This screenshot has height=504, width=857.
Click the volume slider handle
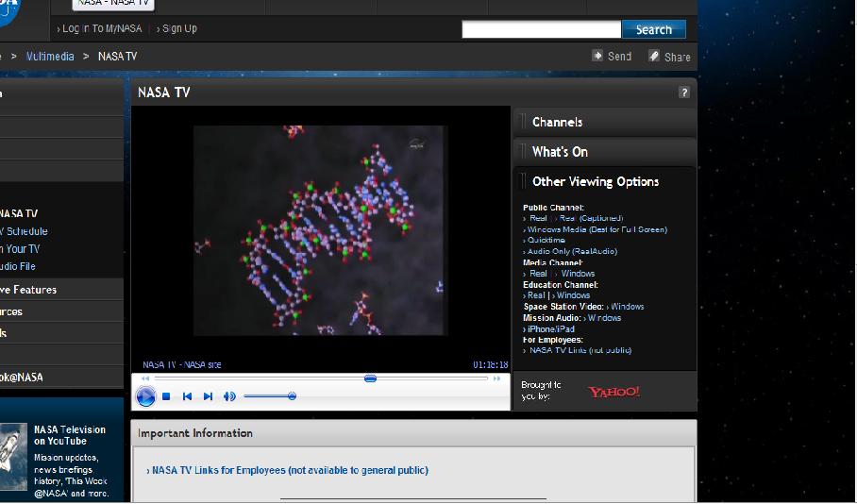[292, 396]
